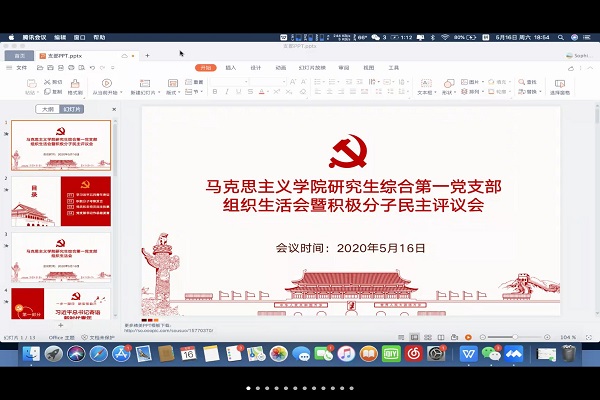Start slideshow from current slide

tap(107, 83)
